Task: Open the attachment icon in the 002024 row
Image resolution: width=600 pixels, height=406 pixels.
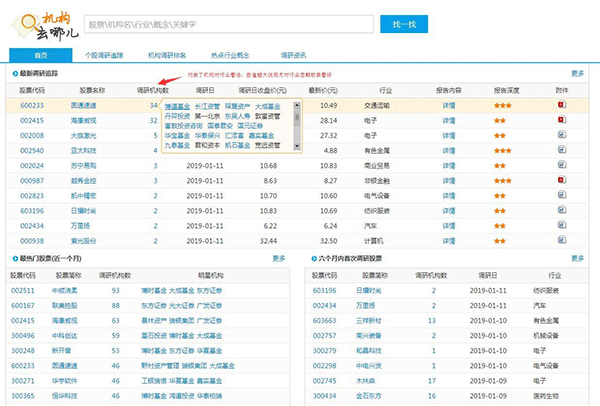Action: (561, 165)
